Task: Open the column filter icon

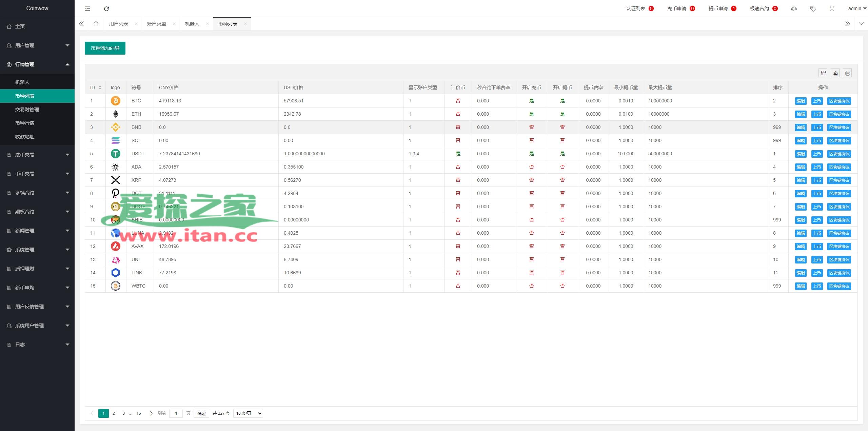Action: pyautogui.click(x=823, y=73)
